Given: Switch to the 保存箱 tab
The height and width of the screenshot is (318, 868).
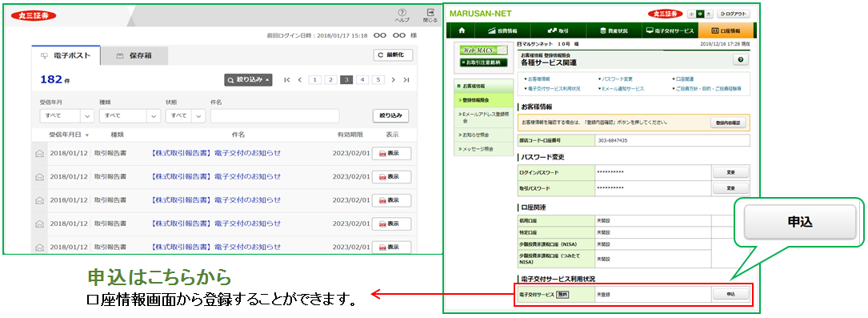Looking at the screenshot, I should pyautogui.click(x=134, y=56).
